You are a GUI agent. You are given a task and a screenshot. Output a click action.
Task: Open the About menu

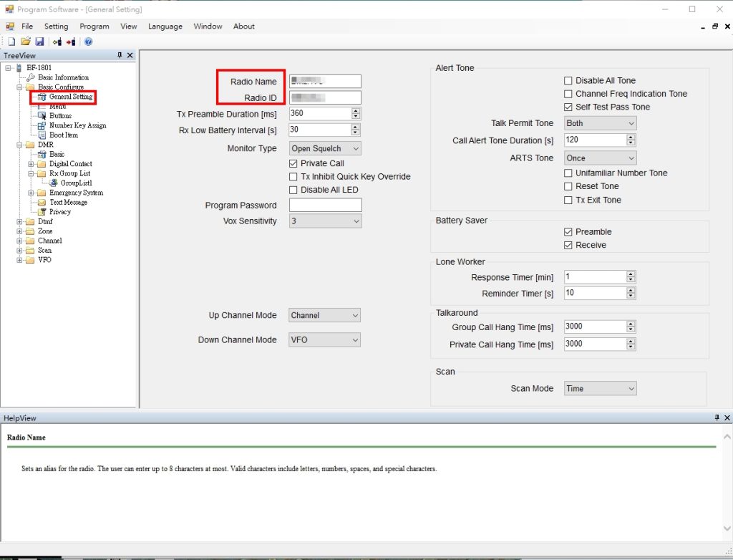tap(244, 26)
